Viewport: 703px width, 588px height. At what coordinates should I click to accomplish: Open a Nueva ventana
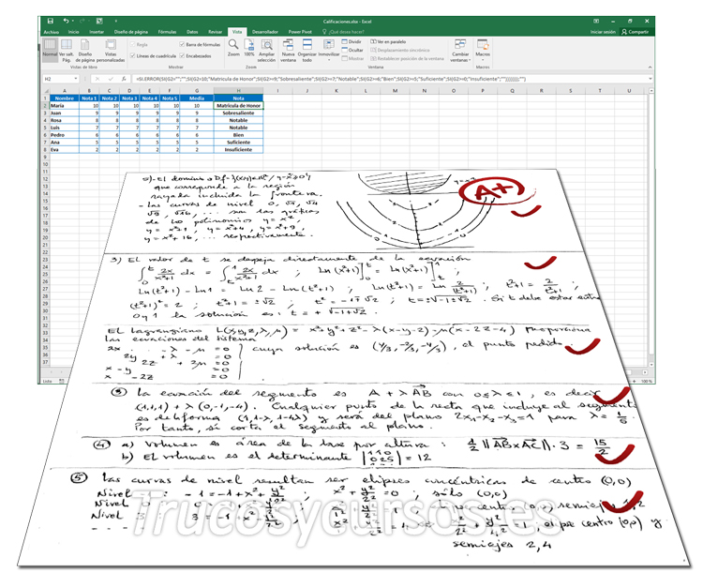289,49
